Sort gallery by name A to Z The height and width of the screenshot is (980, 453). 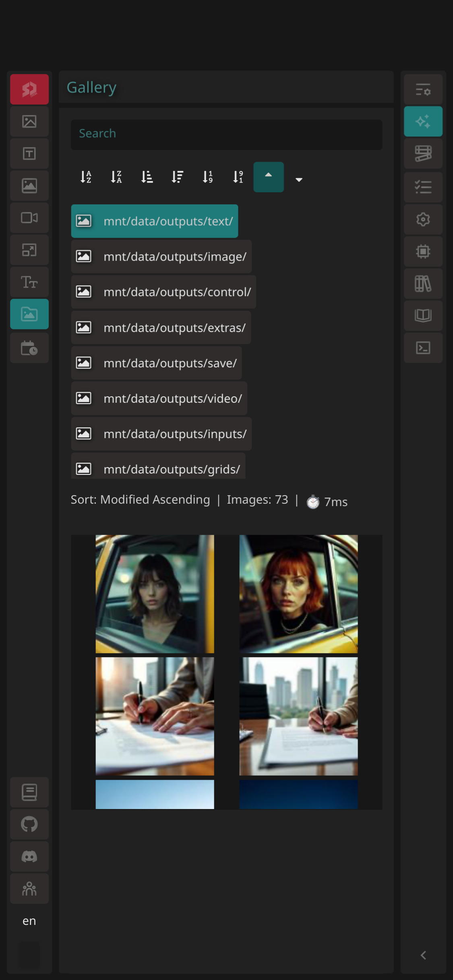(86, 177)
